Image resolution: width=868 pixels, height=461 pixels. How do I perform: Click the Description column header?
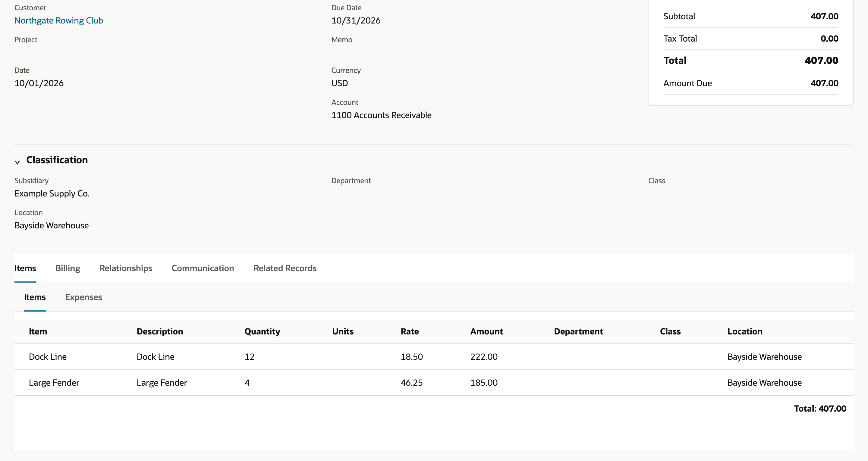coord(160,332)
